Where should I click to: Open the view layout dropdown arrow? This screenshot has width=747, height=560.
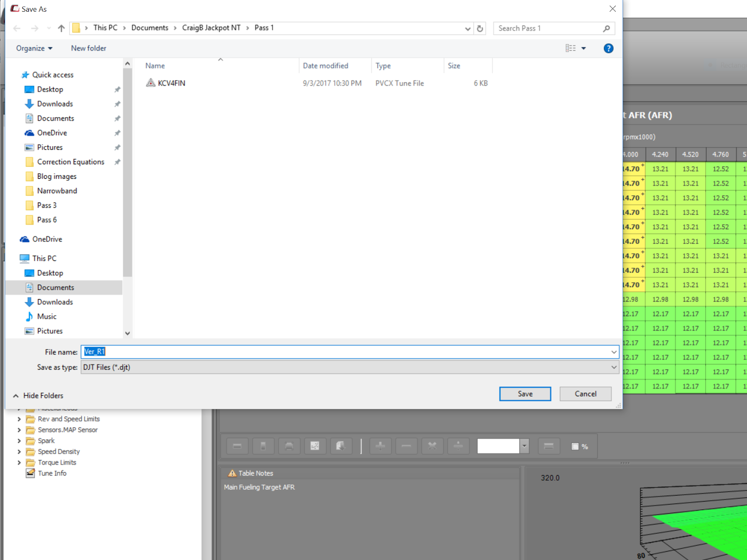(584, 48)
